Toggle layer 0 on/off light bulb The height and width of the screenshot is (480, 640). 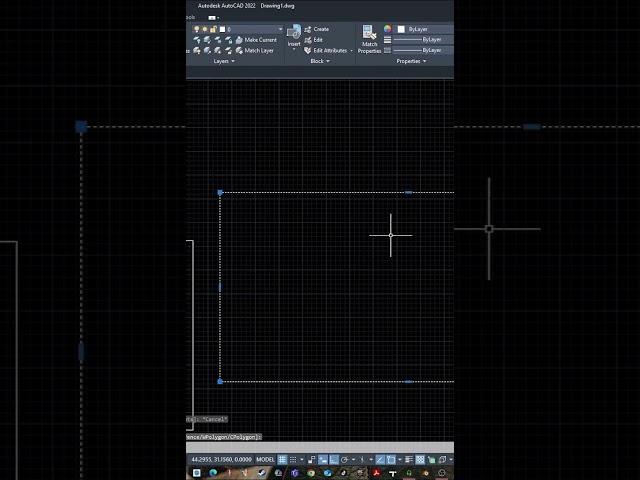197,29
